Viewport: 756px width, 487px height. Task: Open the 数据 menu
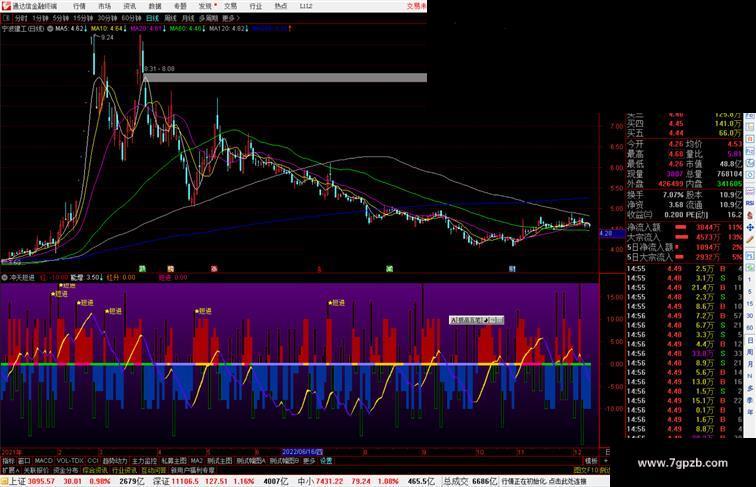tap(155, 6)
